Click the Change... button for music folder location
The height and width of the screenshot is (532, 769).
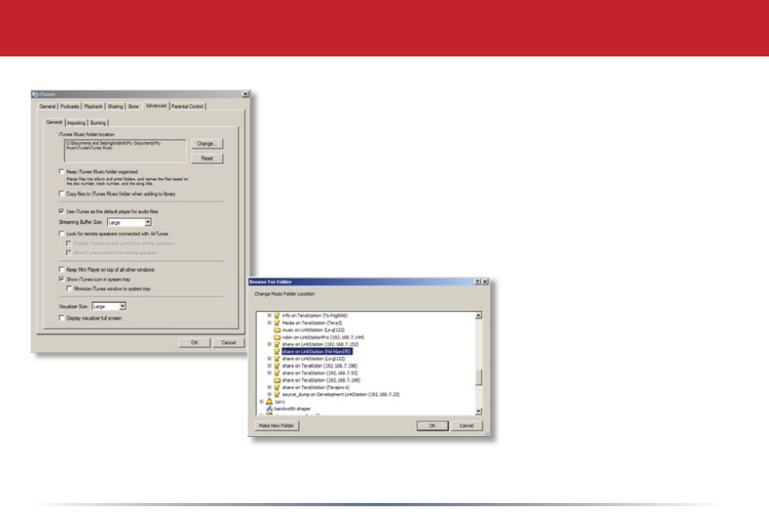[207, 143]
